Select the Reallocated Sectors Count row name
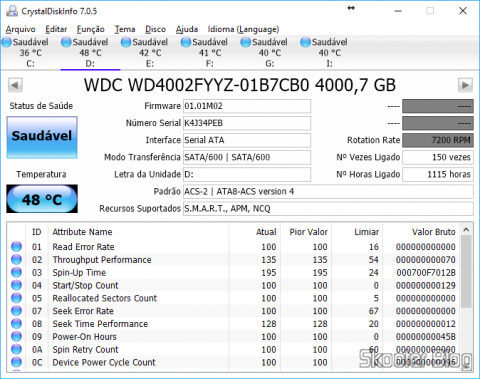480x379 pixels. pyautogui.click(x=104, y=298)
